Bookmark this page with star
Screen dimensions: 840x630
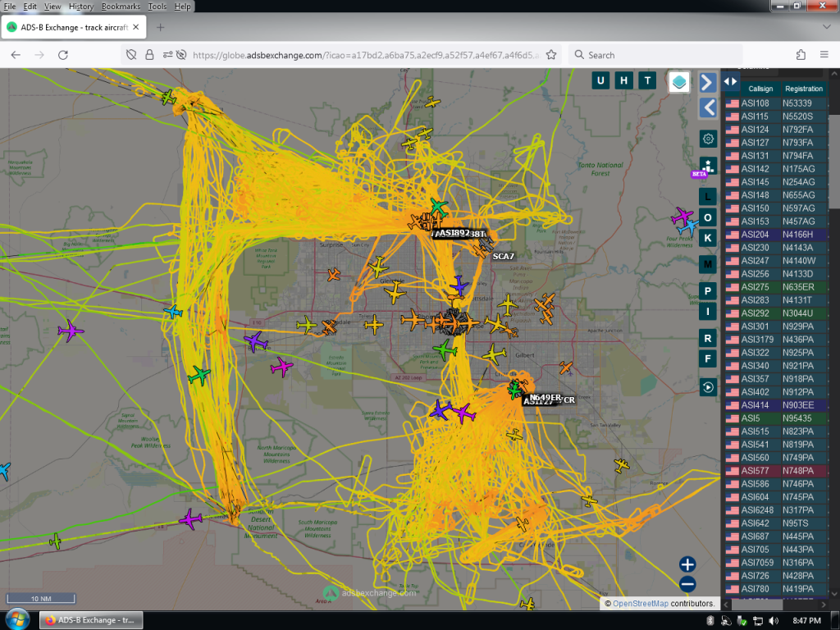click(550, 55)
